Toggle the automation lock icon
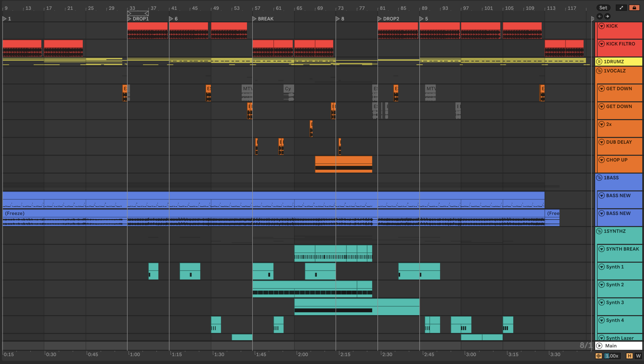Viewport: 644px width, 364px height. 634,8
